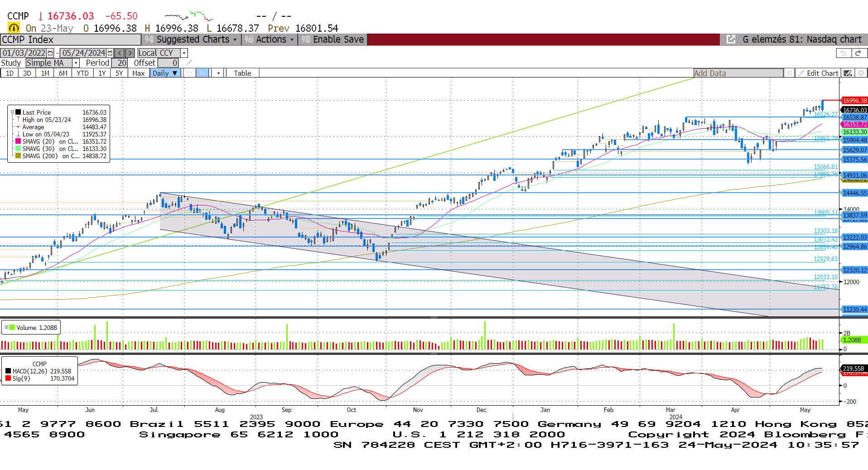868x470 pixels.
Task: Click the Period field showing 20
Action: point(120,63)
